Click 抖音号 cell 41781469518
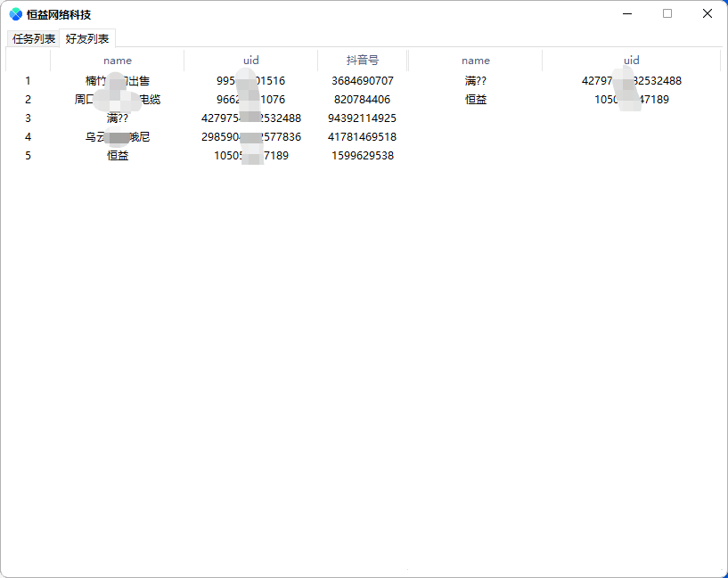 [x=362, y=137]
